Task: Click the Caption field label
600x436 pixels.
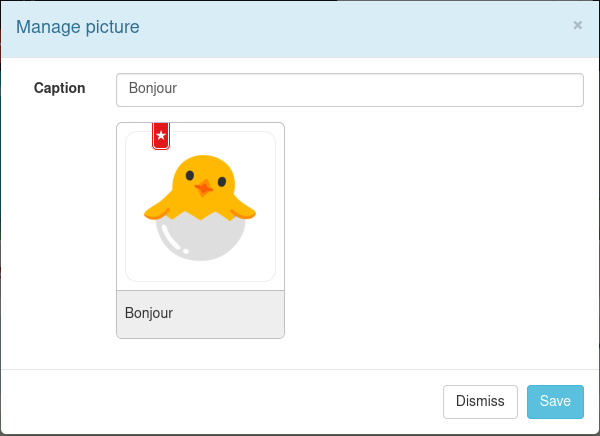Action: coord(60,88)
